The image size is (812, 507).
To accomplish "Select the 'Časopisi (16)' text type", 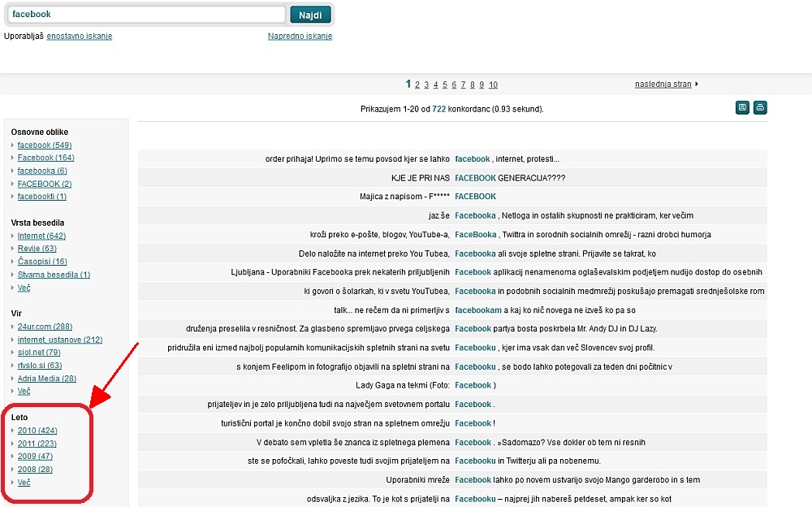I will (42, 262).
